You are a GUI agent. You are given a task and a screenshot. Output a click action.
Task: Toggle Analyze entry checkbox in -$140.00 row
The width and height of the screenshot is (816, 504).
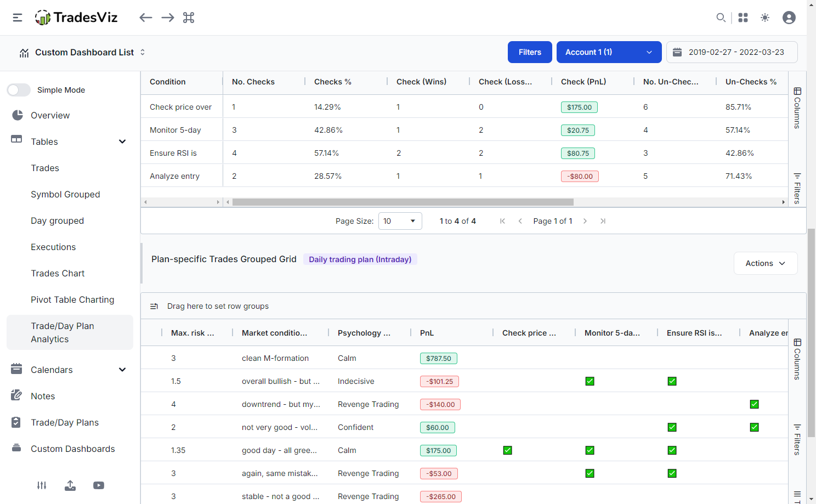(754, 404)
